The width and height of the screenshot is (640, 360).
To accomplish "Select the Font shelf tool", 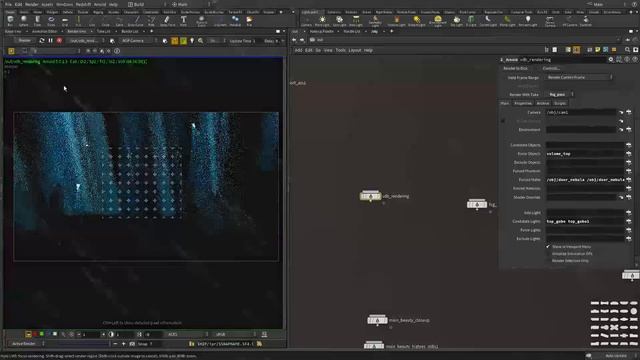I will [183, 21].
